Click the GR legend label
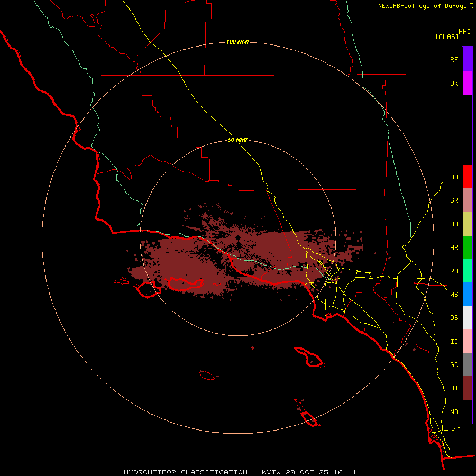This screenshot has width=476, height=476. 454,200
